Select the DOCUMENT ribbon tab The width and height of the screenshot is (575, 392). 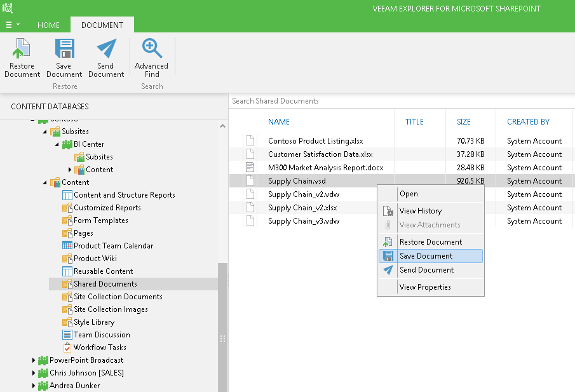point(102,25)
